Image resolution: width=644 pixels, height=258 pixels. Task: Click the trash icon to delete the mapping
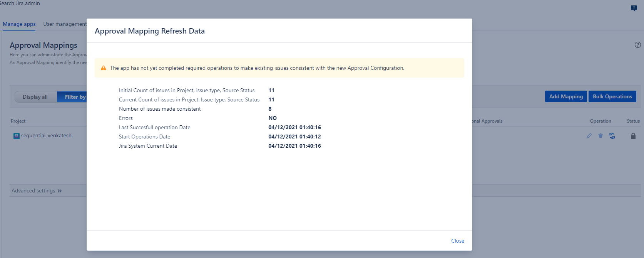(x=601, y=136)
